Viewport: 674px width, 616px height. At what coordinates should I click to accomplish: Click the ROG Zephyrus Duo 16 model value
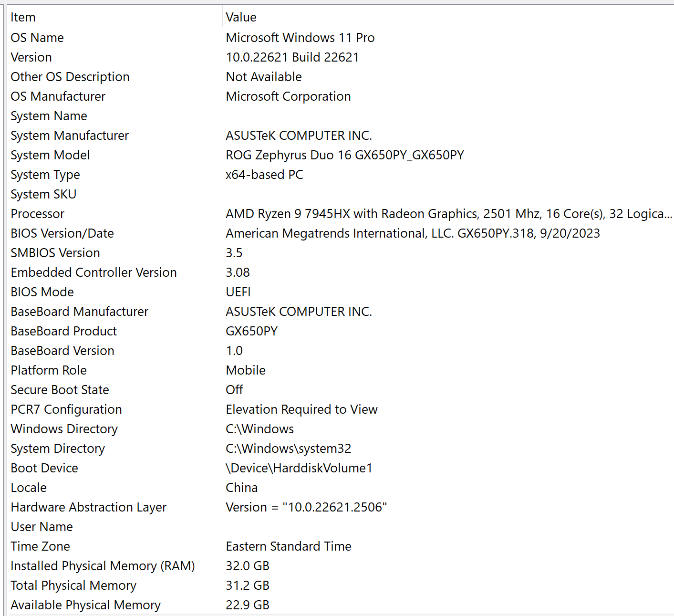[345, 155]
